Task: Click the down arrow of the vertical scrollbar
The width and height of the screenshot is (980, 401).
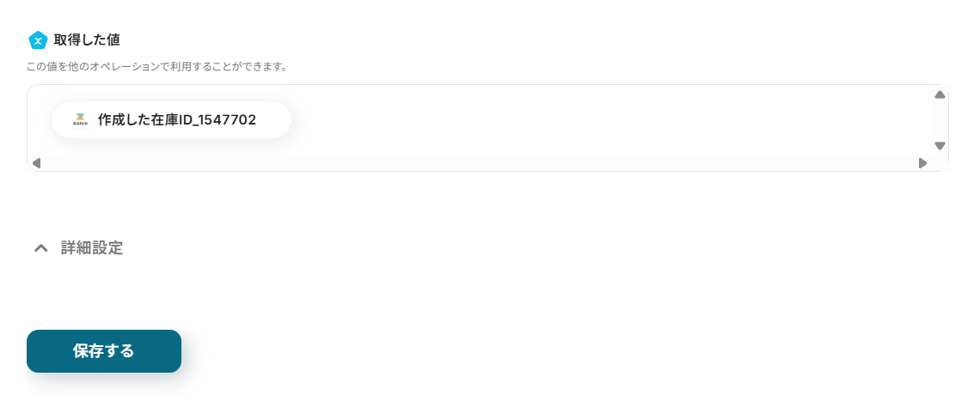Action: [940, 145]
